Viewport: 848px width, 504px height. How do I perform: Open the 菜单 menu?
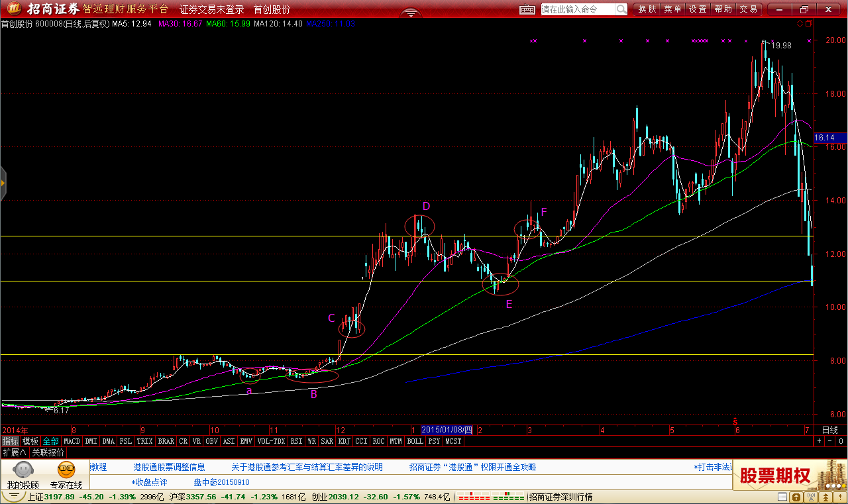click(672, 9)
